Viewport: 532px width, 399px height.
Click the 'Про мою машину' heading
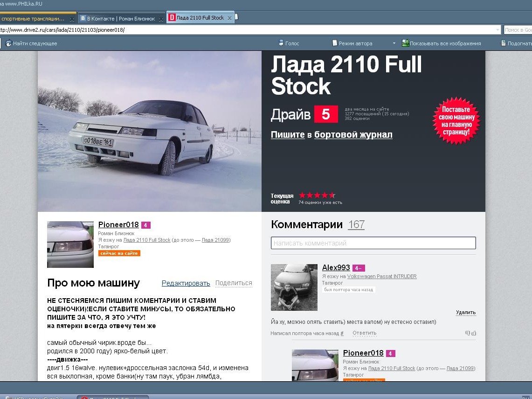(93, 283)
